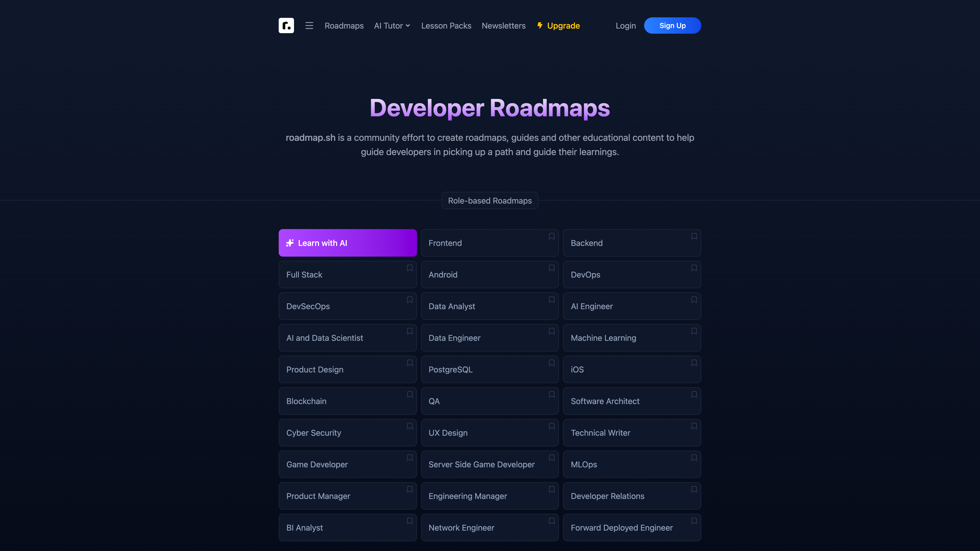Click the Sign Up button
The height and width of the screenshot is (551, 980).
(672, 26)
